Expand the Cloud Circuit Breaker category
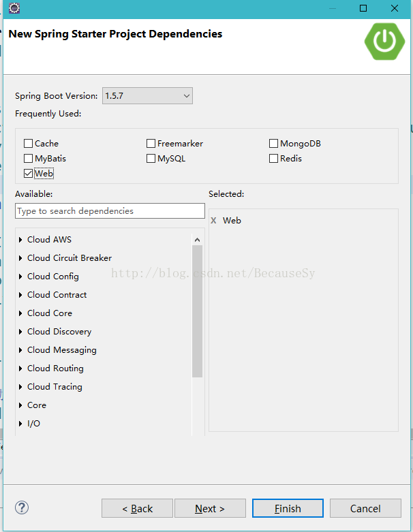The width and height of the screenshot is (413, 532). (20, 258)
